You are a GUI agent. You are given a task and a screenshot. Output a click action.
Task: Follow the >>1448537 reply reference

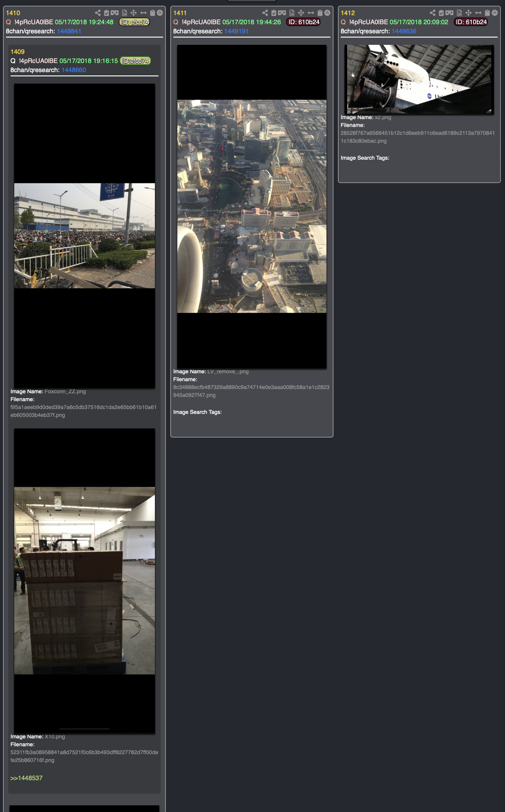point(26,778)
